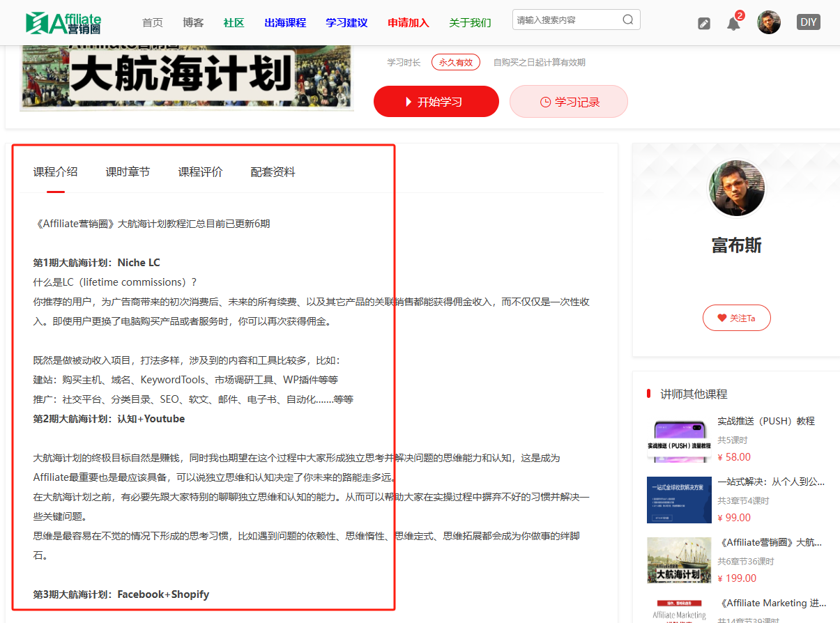840x623 pixels.
Task: Click the DIY badge in header
Action: pos(809,22)
